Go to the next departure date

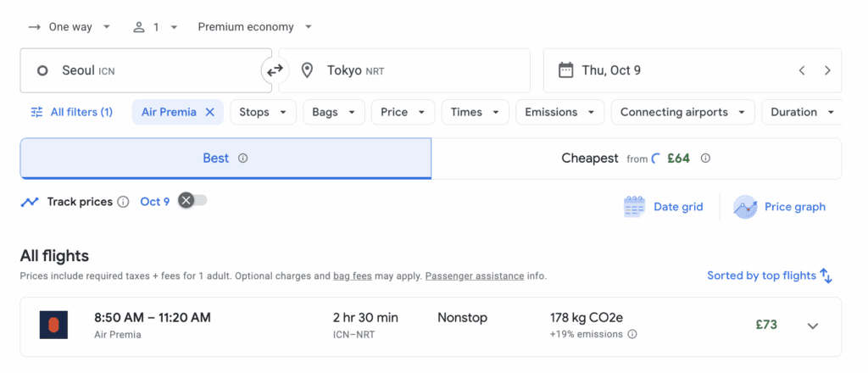(827, 70)
